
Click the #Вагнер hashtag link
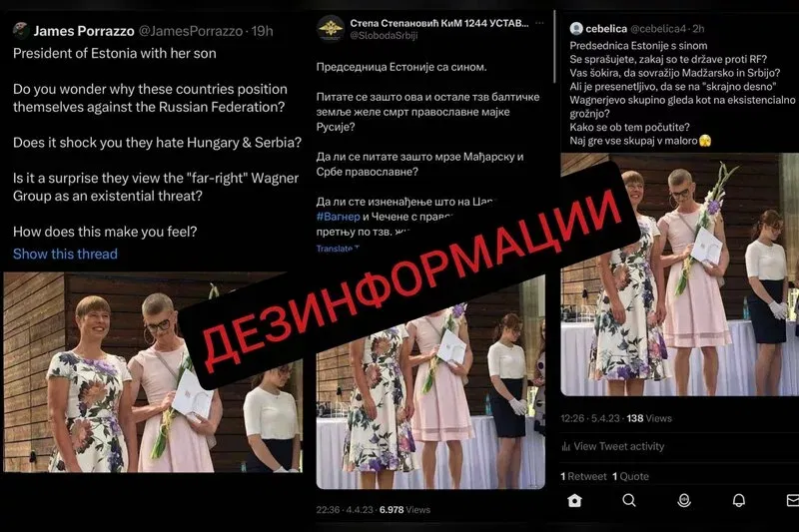click(338, 217)
